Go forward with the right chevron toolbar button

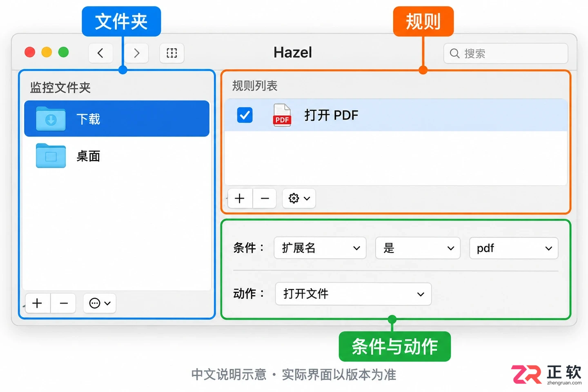[136, 53]
